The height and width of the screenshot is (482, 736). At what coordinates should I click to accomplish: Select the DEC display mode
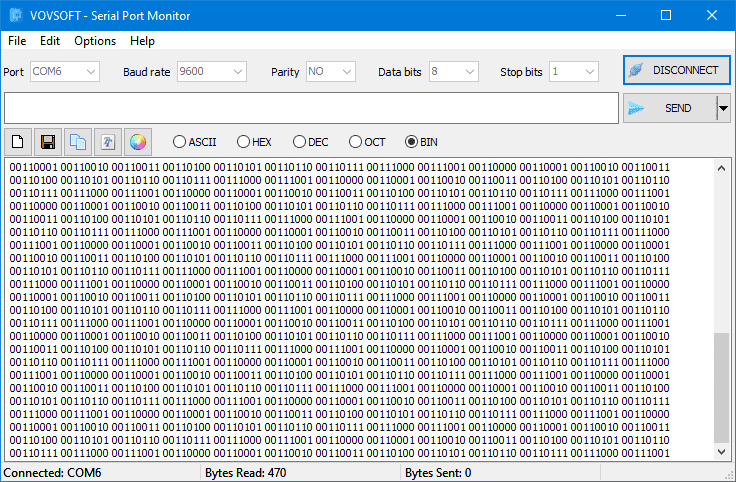click(x=310, y=142)
